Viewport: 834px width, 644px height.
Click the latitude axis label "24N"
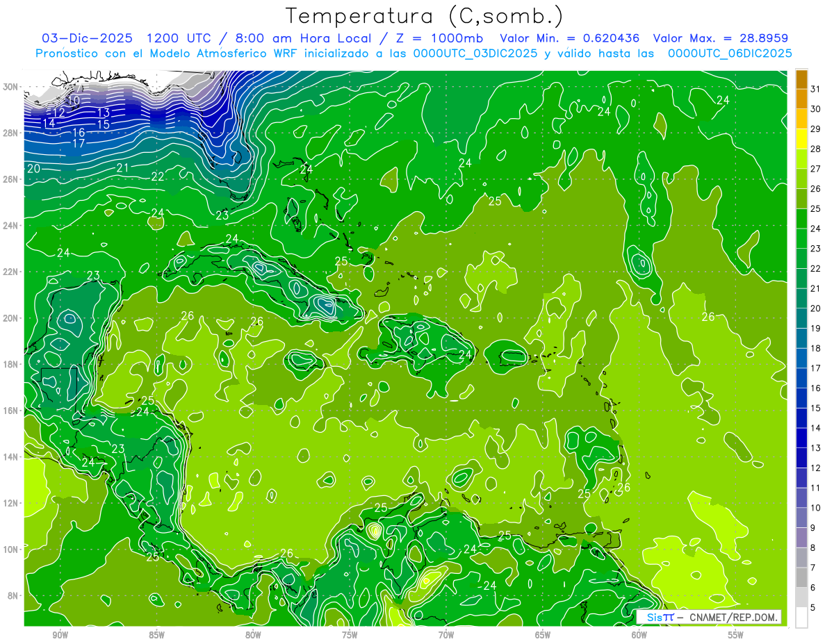tap(10, 226)
